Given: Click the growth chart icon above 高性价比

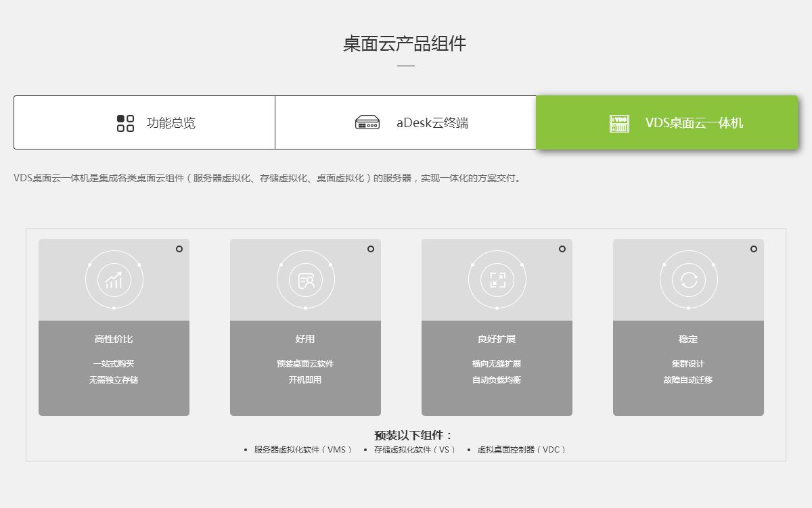Looking at the screenshot, I should pyautogui.click(x=114, y=279).
